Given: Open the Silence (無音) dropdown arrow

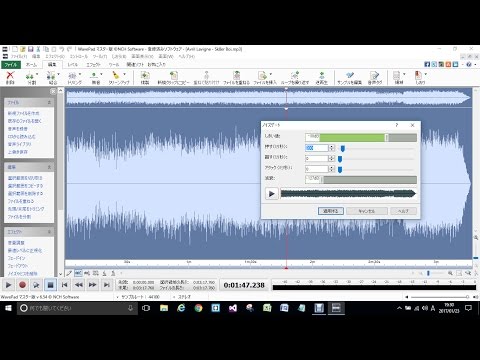Looking at the screenshot, I should point(101,74).
